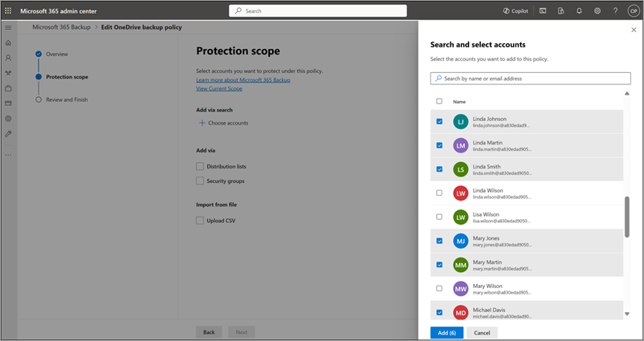Click the MJ avatar for Mary Jones
This screenshot has width=644, height=341.
461,242
